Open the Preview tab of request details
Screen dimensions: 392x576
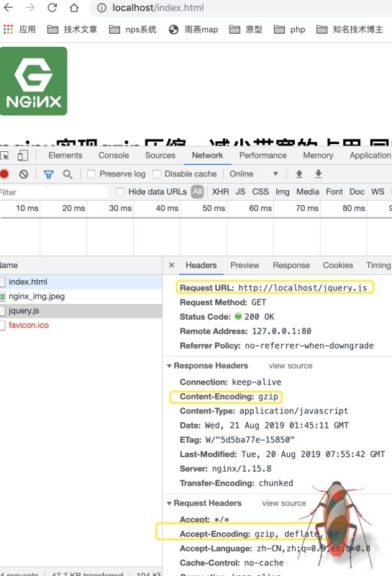[245, 265]
